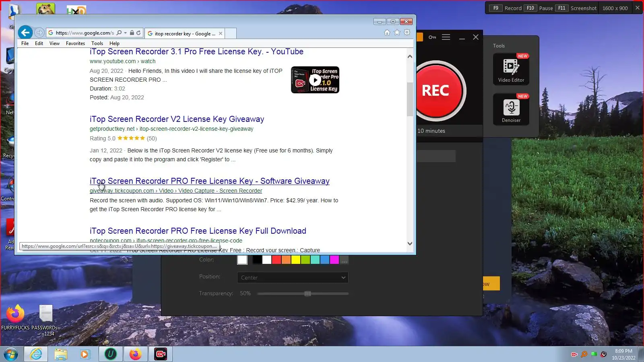Choose the green color swatch
The height and width of the screenshot is (362, 644).
(305, 260)
